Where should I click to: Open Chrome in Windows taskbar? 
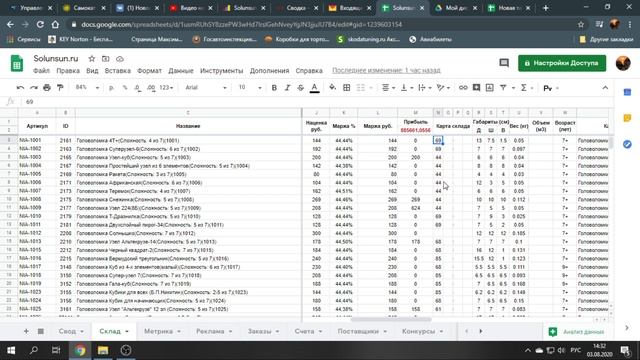[x=80, y=350]
